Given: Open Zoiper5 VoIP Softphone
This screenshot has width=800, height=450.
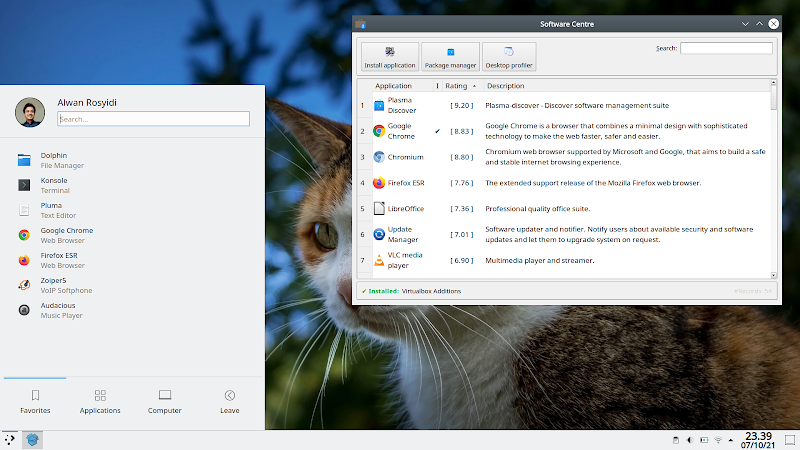Looking at the screenshot, I should pyautogui.click(x=133, y=285).
